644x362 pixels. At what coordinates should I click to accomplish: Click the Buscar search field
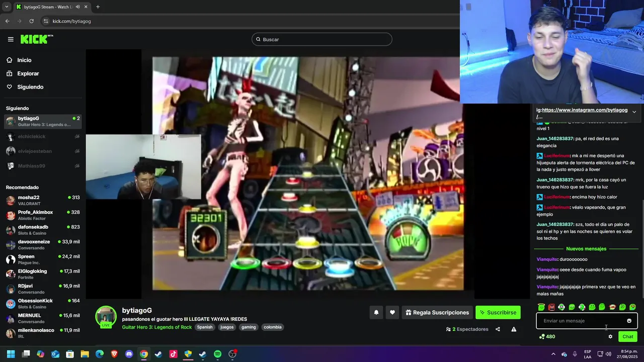322,39
